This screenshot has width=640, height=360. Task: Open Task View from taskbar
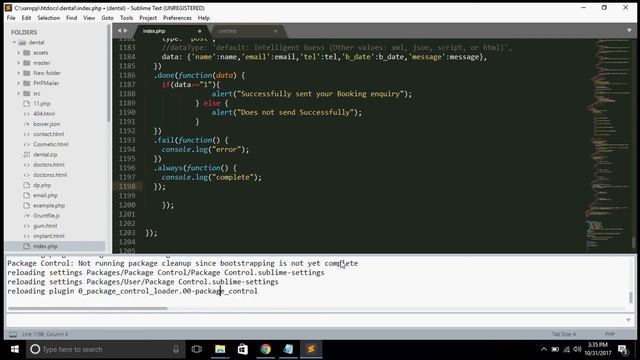click(197, 349)
